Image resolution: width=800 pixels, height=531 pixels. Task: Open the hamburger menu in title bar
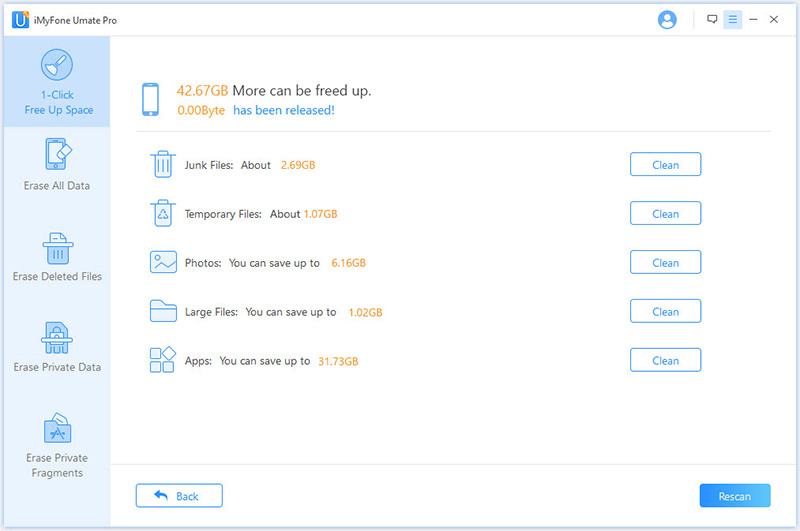(732, 20)
